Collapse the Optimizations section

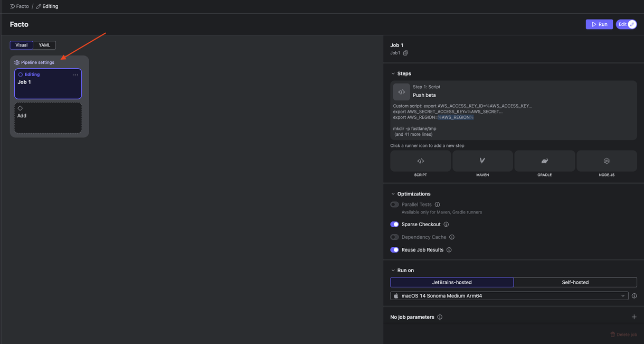393,194
